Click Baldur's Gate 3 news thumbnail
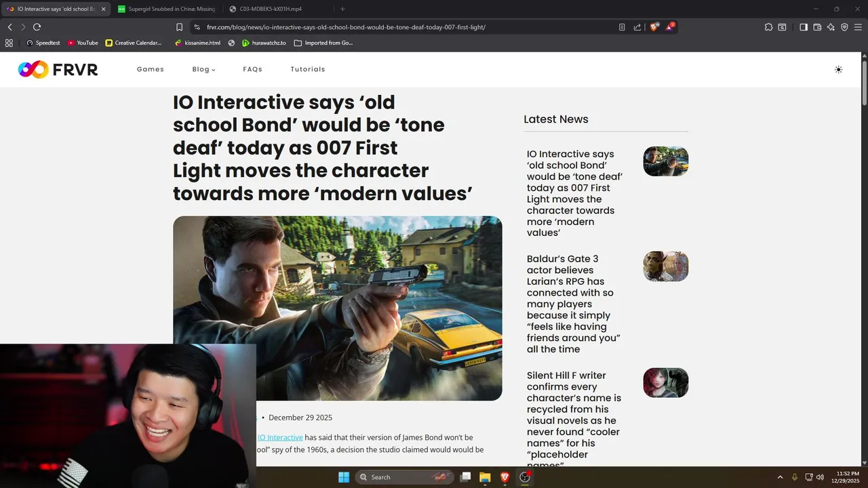This screenshot has width=868, height=488. (666, 266)
